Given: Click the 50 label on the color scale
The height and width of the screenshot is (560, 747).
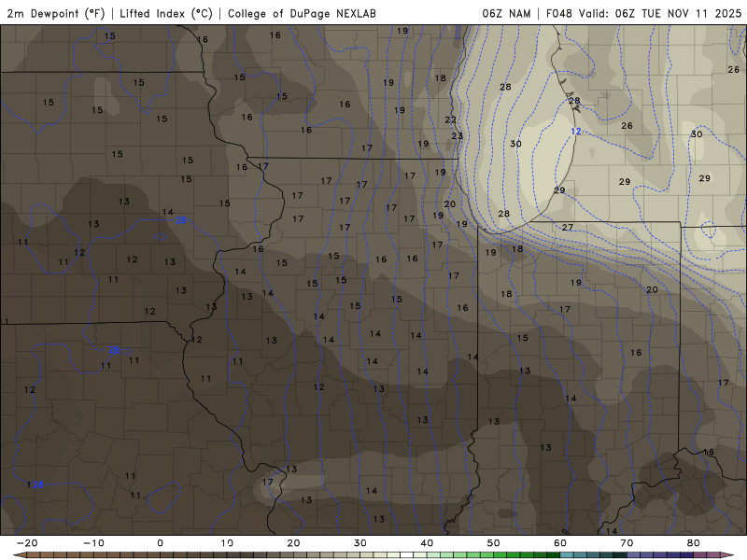Looking at the screenshot, I should pyautogui.click(x=494, y=543).
